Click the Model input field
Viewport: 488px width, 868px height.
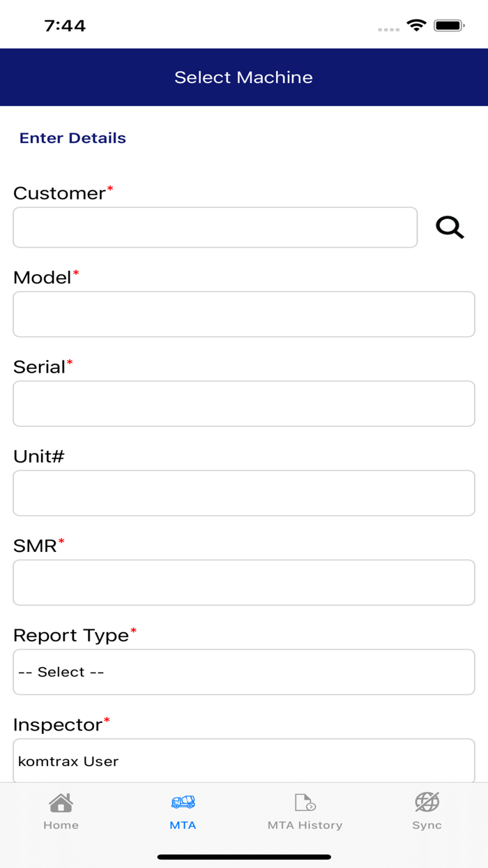click(x=243, y=314)
